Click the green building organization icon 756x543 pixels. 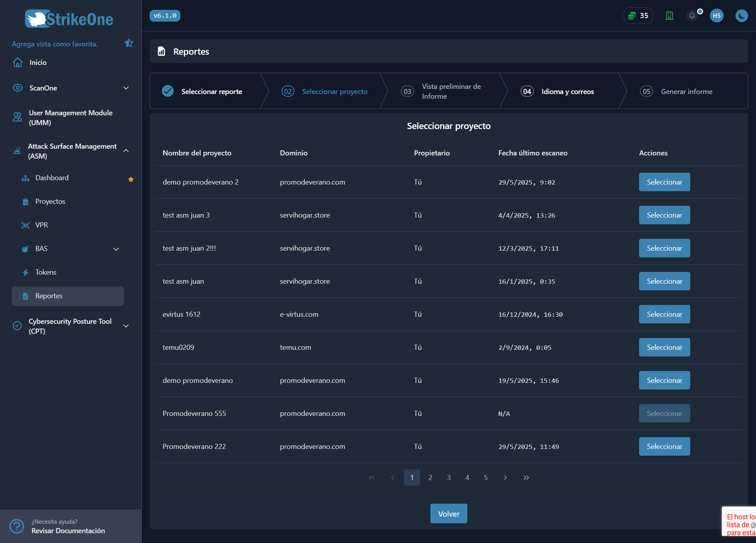669,16
